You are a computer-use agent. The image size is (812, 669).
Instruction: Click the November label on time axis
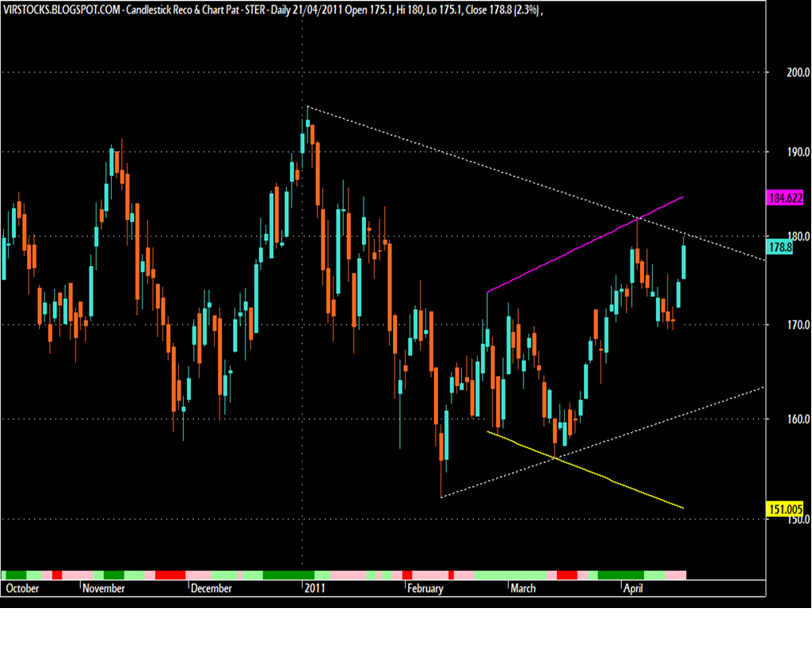[104, 588]
